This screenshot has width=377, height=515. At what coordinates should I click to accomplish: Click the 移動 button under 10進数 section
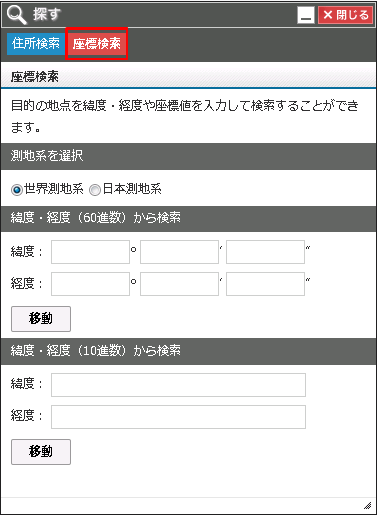pyautogui.click(x=41, y=452)
